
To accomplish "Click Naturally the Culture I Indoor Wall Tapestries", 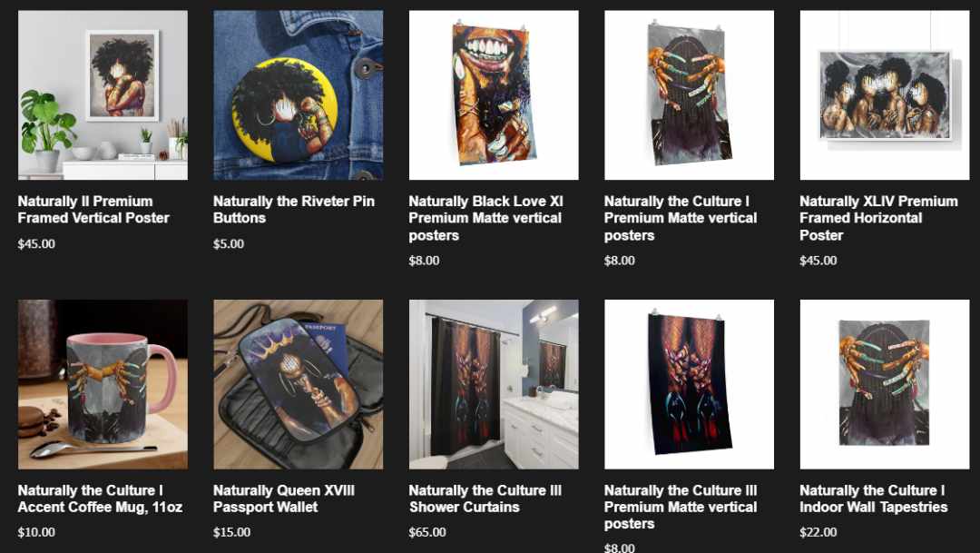I will [x=874, y=499].
